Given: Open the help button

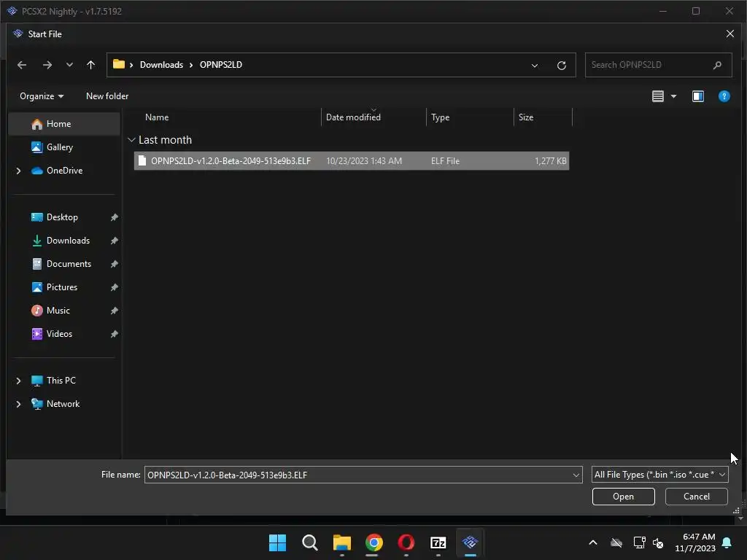Looking at the screenshot, I should tap(724, 97).
